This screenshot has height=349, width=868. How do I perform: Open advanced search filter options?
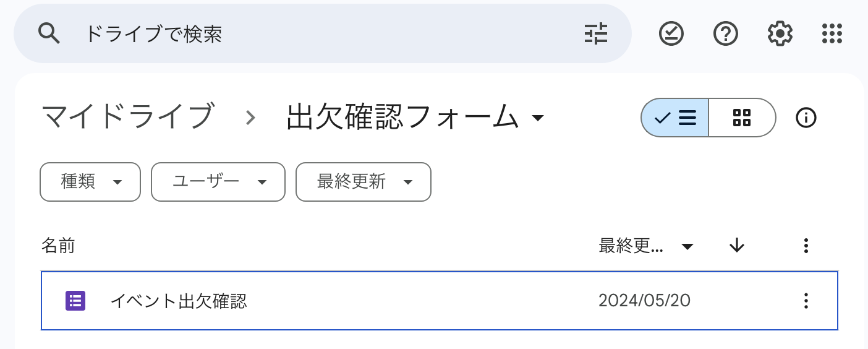(x=596, y=33)
